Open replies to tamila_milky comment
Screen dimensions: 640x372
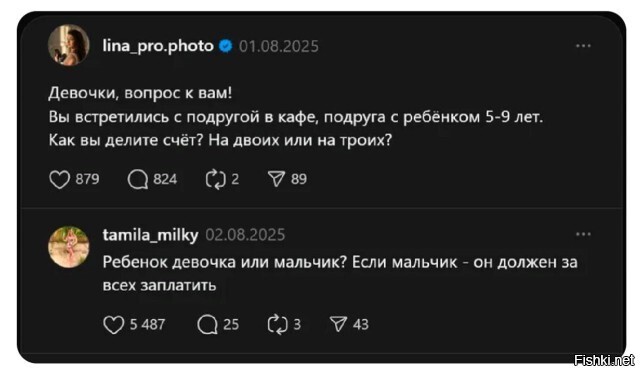pyautogui.click(x=207, y=325)
